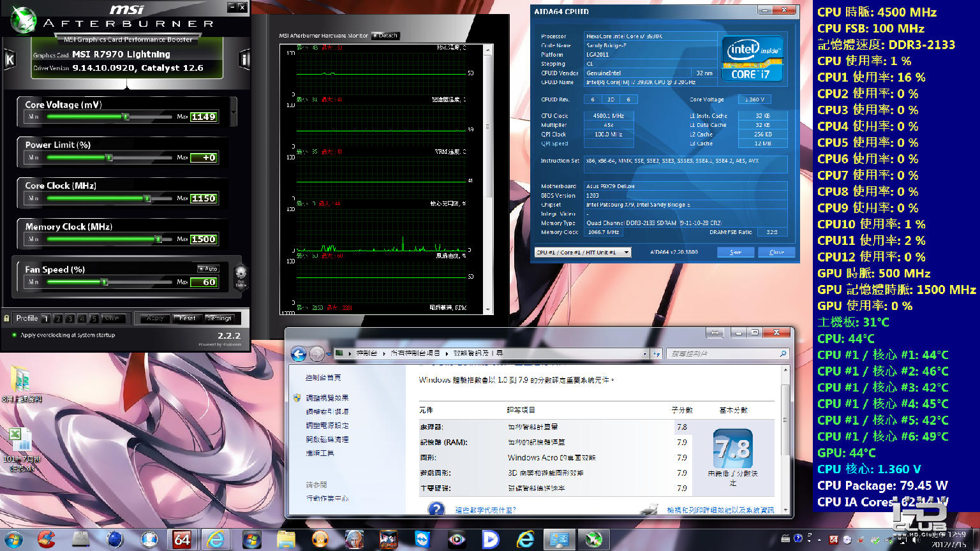This screenshot has width=980, height=551.
Task: Select Afterburner profile slot 3
Action: pos(70,318)
